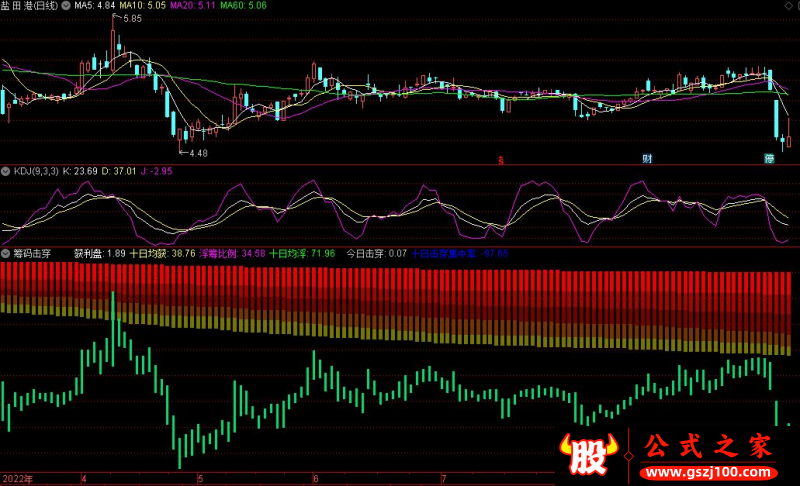Click the blue 财 event marker

tap(647, 159)
